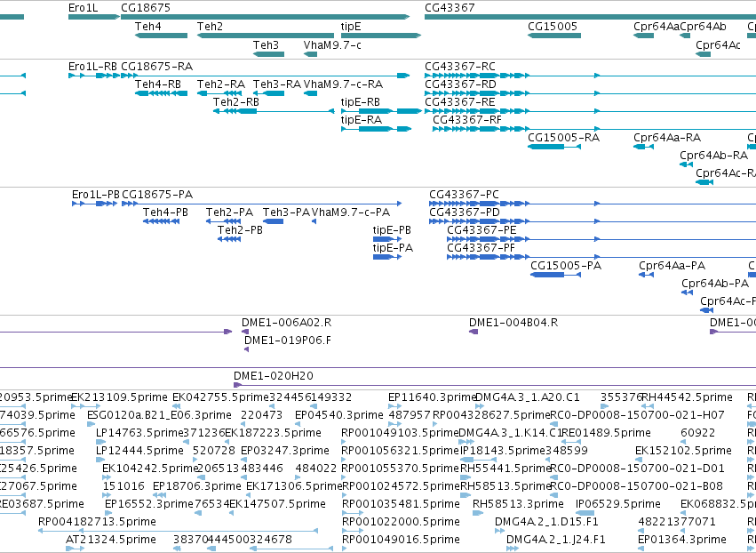Select the Ero1L gene label
Viewport: 756px width, 553px height.
tap(83, 8)
